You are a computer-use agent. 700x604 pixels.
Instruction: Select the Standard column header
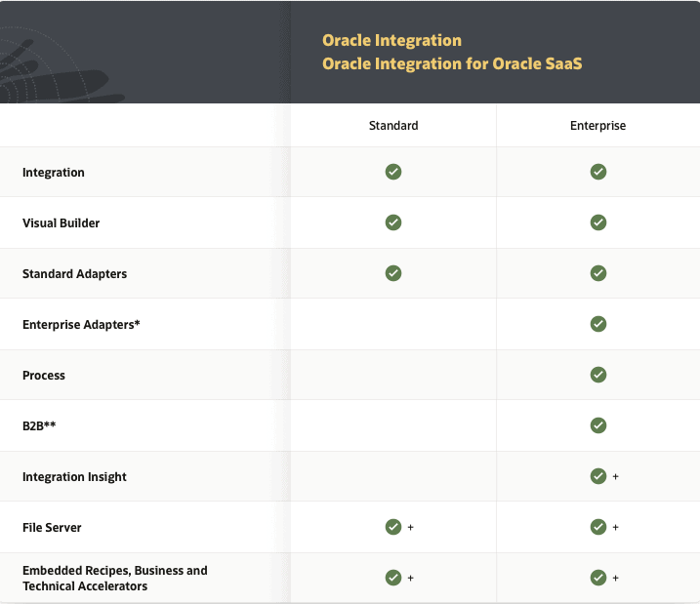(x=393, y=126)
